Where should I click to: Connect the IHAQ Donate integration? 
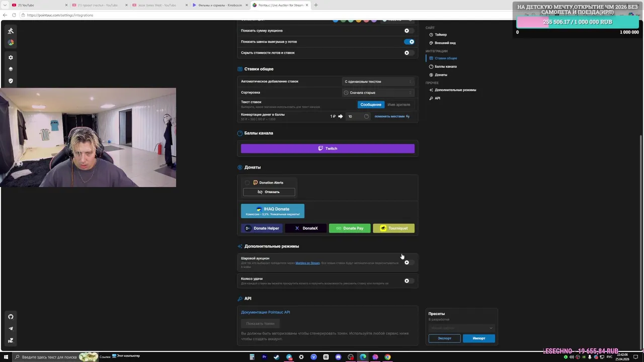(x=273, y=211)
